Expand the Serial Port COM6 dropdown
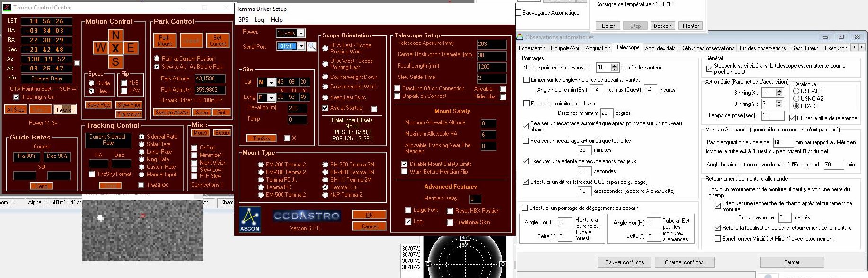This screenshot has height=278, width=868. click(x=301, y=46)
